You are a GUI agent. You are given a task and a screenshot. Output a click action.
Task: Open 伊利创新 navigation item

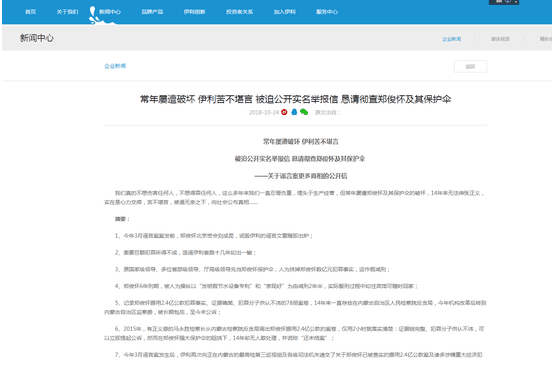194,12
